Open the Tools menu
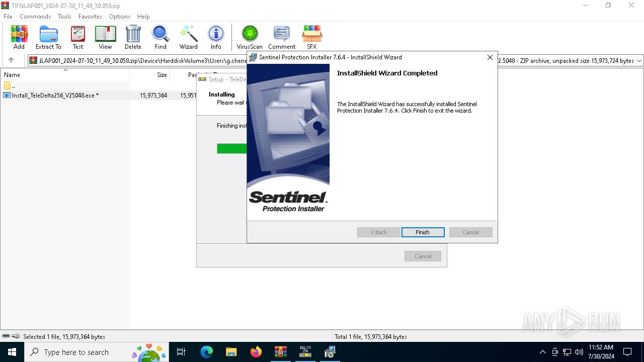 click(64, 16)
